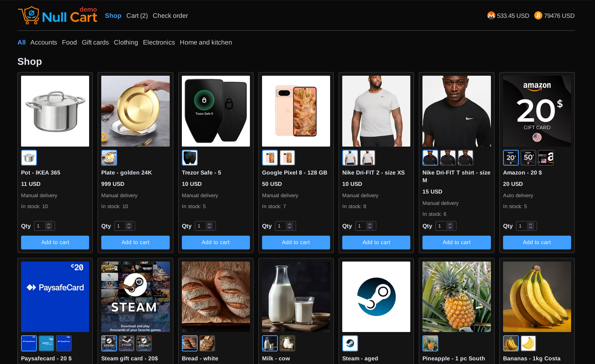Select the third Paysafecard small thumbnail
The width and height of the screenshot is (595, 364).
(64, 343)
